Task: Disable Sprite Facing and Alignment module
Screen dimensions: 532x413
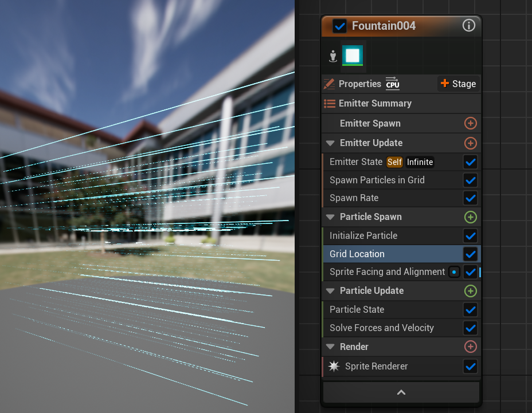Action: [x=470, y=272]
